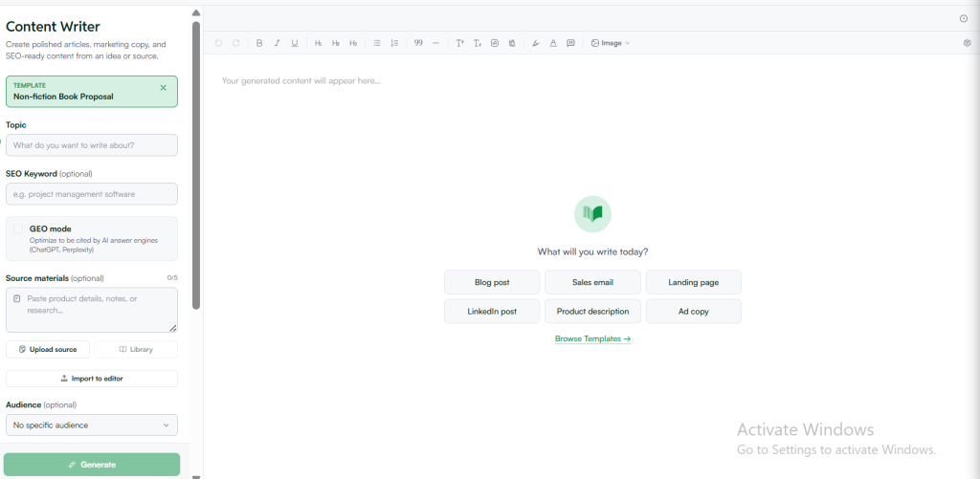Select the highlighter tool
980x479 pixels.
pyautogui.click(x=536, y=43)
